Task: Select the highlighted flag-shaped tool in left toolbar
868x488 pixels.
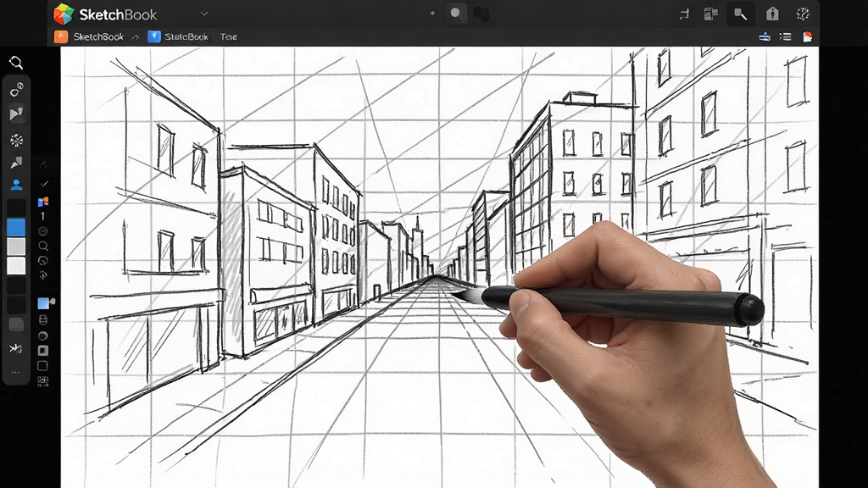Action: (x=17, y=114)
